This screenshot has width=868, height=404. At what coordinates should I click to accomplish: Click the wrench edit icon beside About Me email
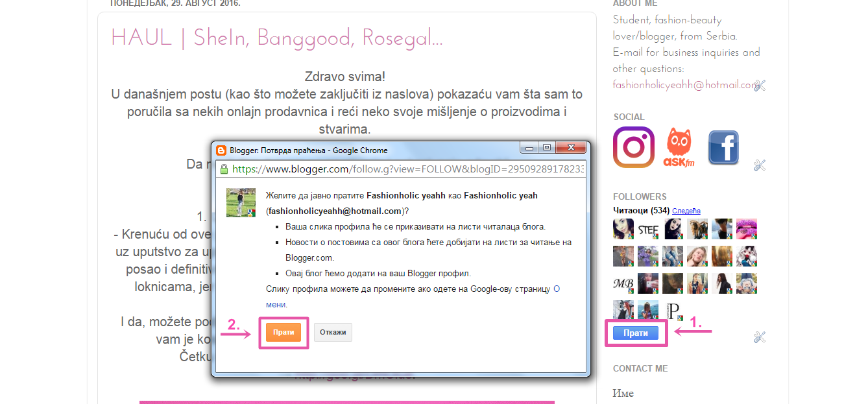click(760, 85)
